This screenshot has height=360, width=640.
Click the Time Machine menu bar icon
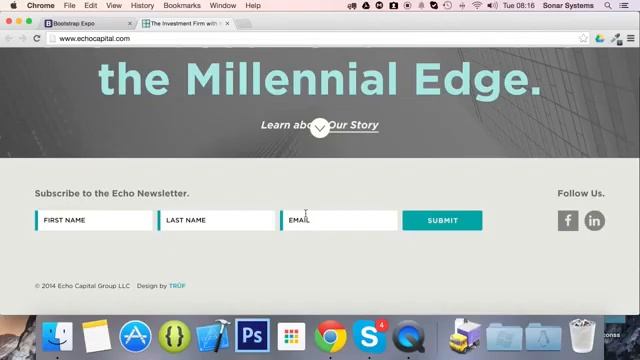click(448, 6)
